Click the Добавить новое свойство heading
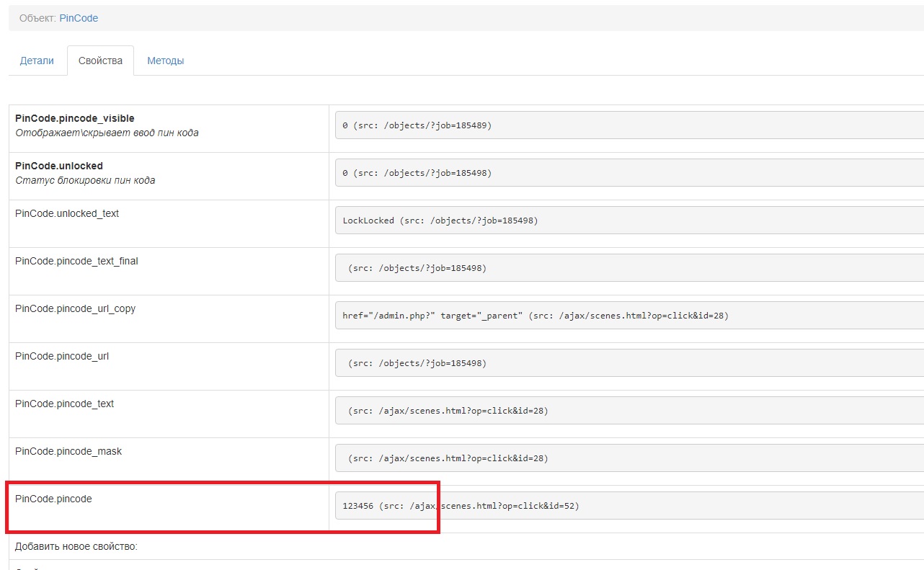 click(76, 547)
